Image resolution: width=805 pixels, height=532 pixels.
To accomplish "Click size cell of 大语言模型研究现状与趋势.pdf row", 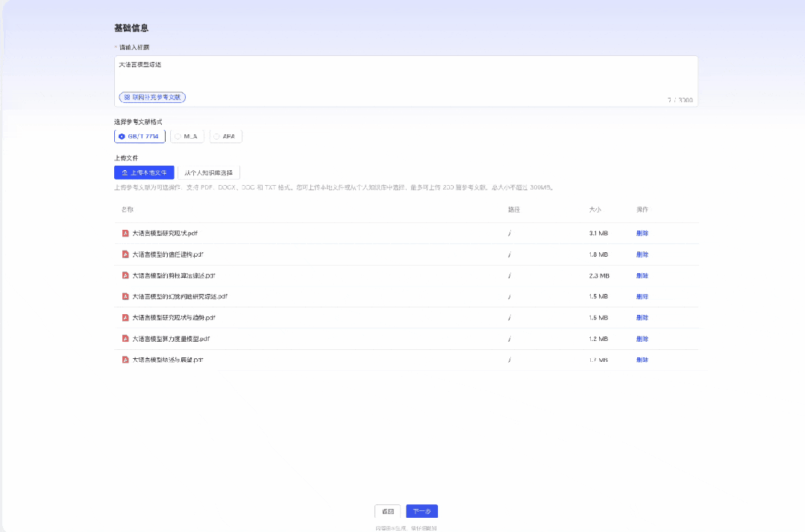I will pos(598,317).
